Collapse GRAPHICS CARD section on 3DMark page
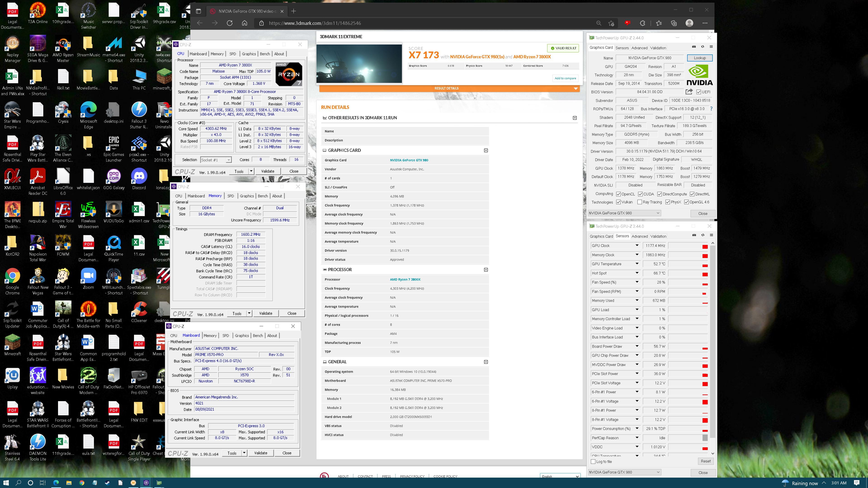The image size is (868, 488). tap(486, 150)
